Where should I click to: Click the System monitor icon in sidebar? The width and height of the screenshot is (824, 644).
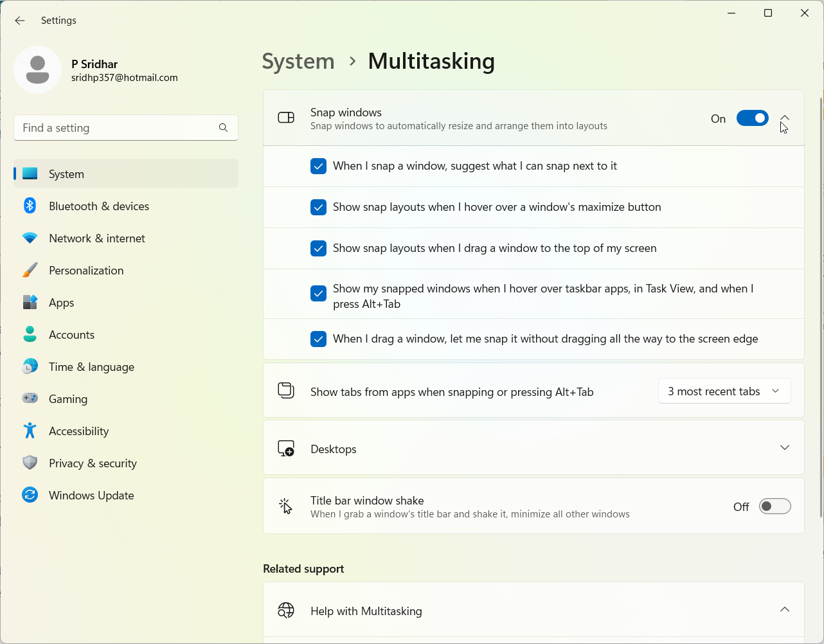tap(30, 174)
